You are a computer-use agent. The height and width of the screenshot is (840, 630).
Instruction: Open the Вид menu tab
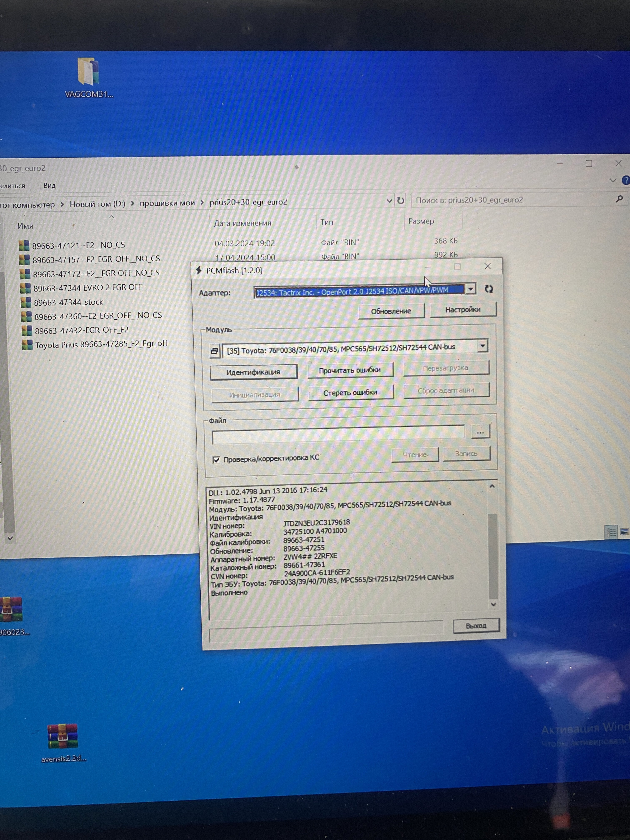click(49, 186)
